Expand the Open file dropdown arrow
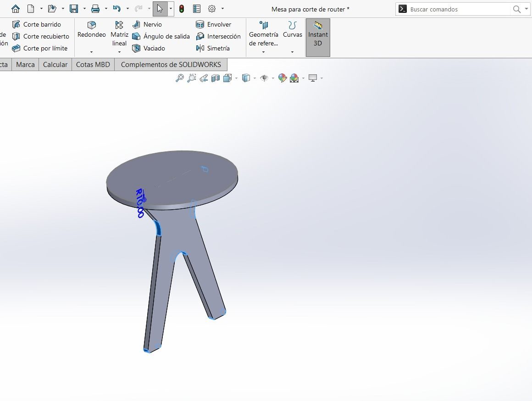The image size is (532, 401). point(63,9)
